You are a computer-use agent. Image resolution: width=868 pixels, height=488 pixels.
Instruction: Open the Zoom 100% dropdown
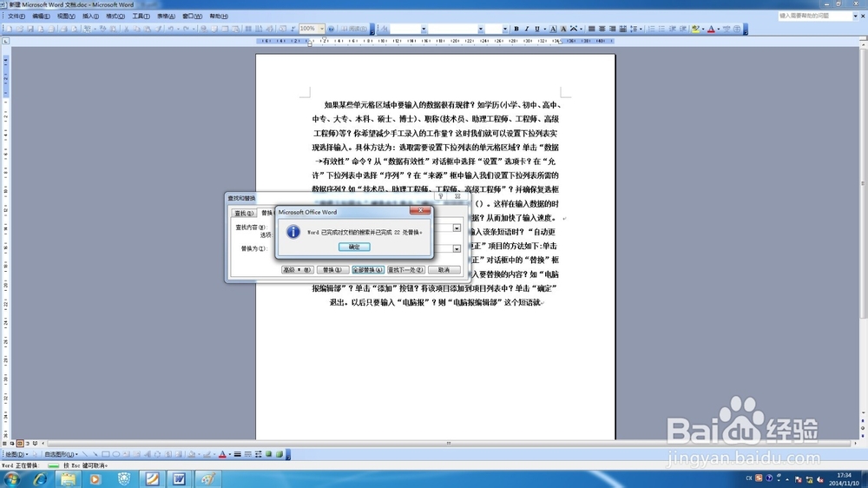click(x=322, y=29)
